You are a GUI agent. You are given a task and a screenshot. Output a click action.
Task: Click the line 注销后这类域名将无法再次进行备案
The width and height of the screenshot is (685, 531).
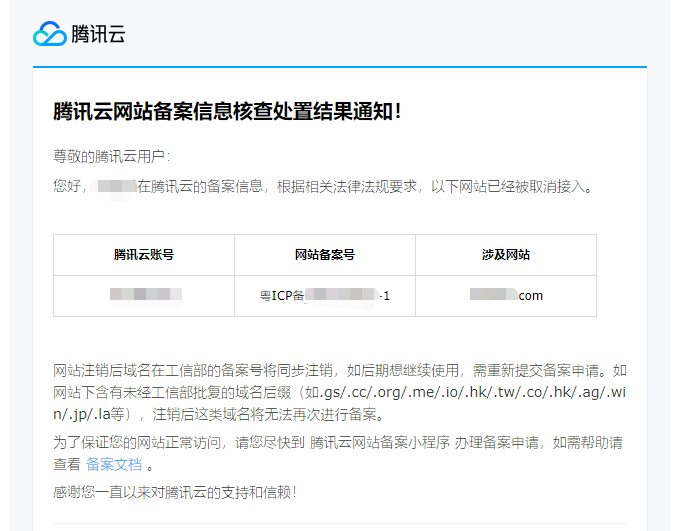(x=268, y=414)
